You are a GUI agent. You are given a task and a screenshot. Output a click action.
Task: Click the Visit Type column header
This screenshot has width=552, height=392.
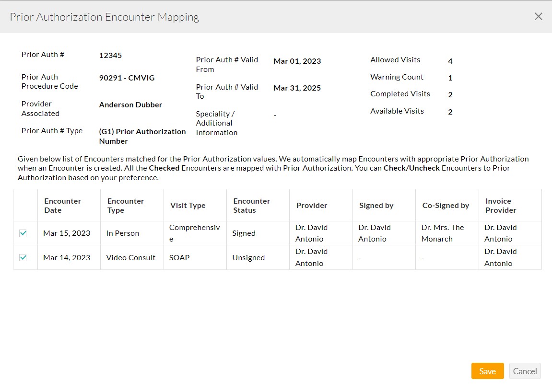tap(188, 205)
